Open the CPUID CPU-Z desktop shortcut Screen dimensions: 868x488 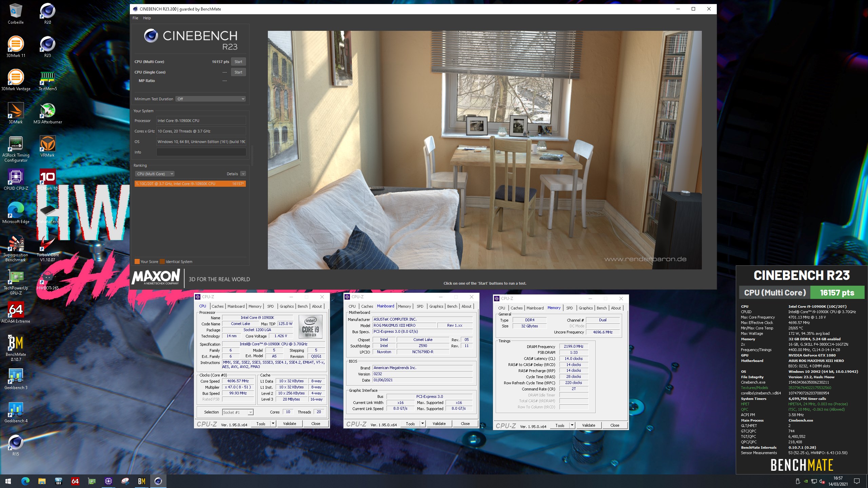coord(16,180)
